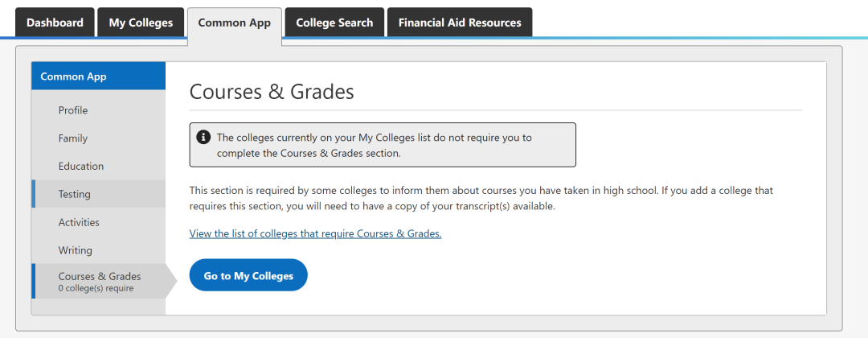Open the Profile section in the sidebar
The width and height of the screenshot is (868, 338).
click(x=73, y=110)
